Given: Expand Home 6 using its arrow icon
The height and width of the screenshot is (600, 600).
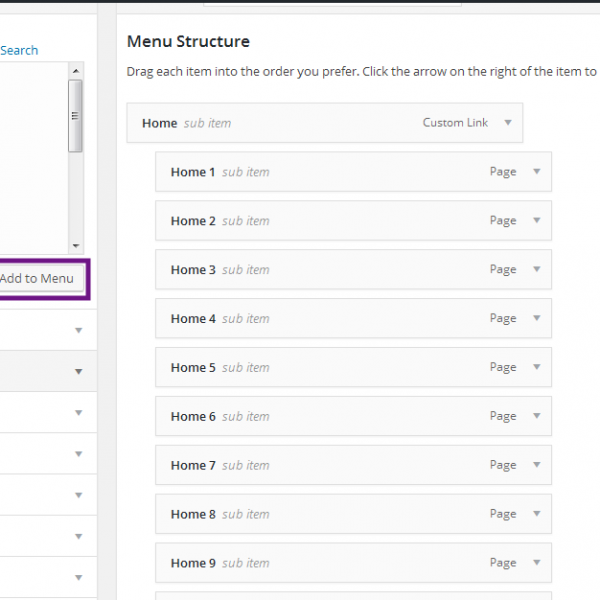Looking at the screenshot, I should pos(536,417).
